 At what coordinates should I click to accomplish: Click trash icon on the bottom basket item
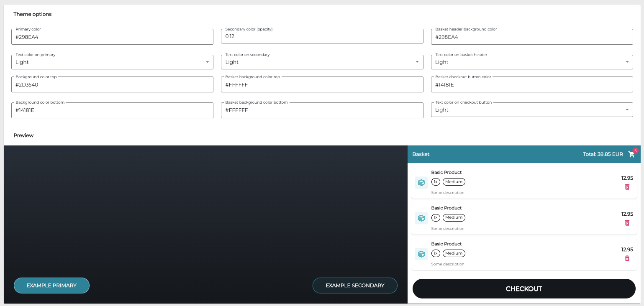point(627,258)
